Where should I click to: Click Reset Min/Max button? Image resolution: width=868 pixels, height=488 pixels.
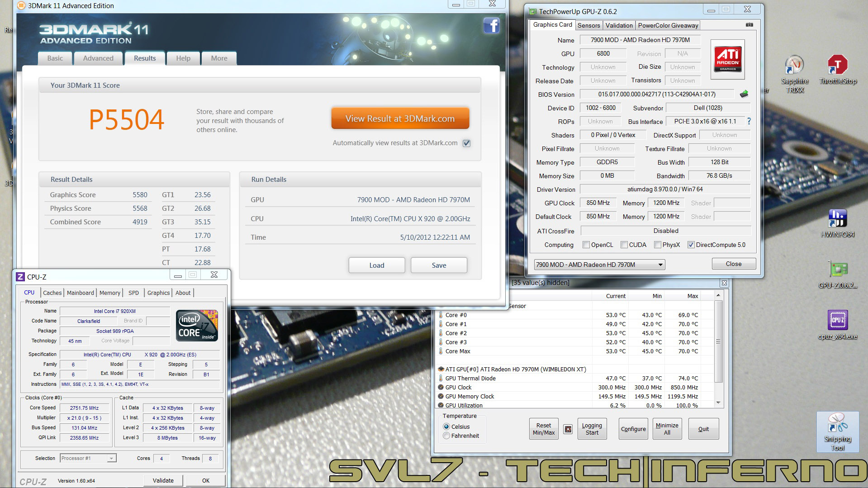tap(544, 429)
